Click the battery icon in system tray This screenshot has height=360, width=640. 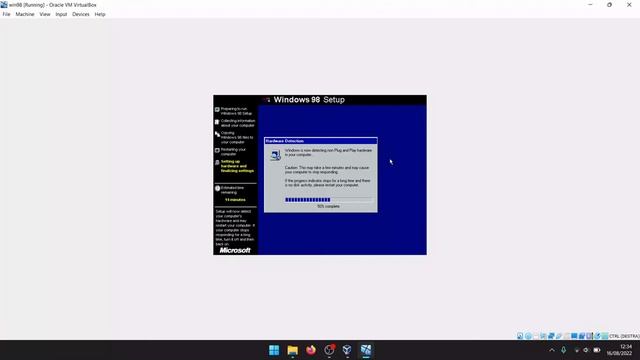click(597, 350)
